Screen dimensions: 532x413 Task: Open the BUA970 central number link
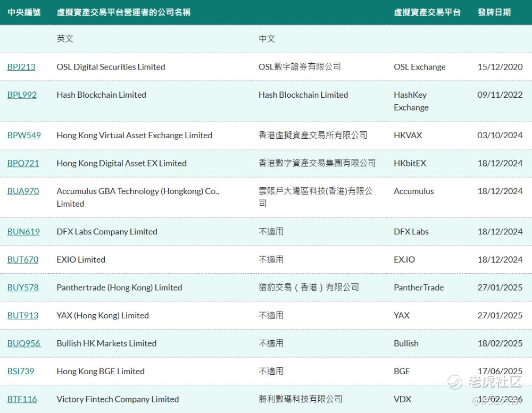[23, 191]
